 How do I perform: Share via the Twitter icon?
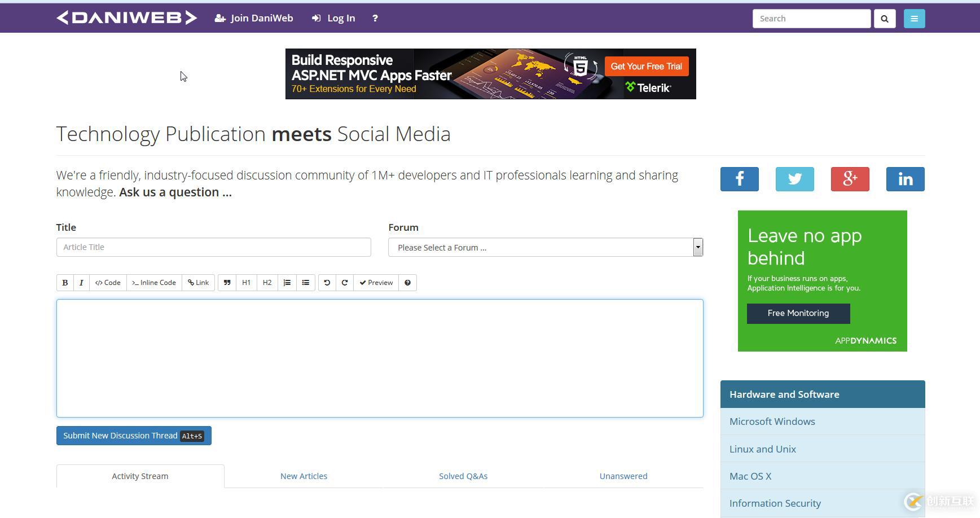click(794, 179)
